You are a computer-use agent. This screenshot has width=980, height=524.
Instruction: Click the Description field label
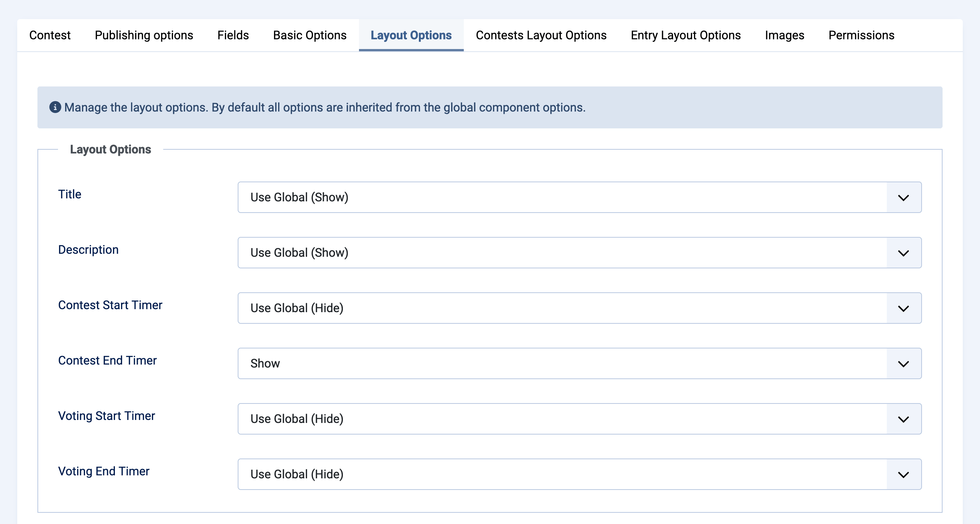[88, 250]
